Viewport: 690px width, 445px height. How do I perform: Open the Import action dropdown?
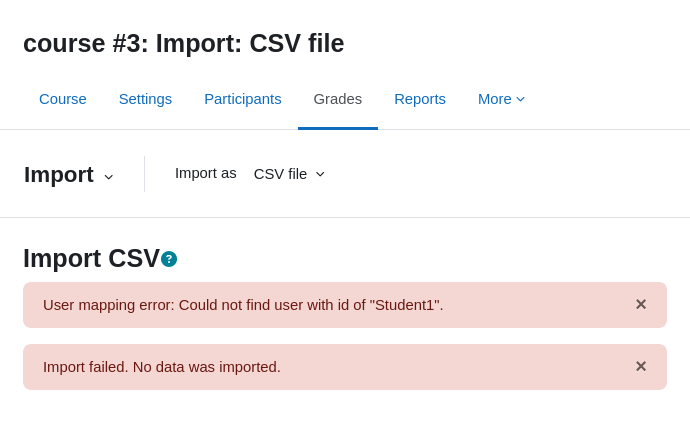click(69, 175)
